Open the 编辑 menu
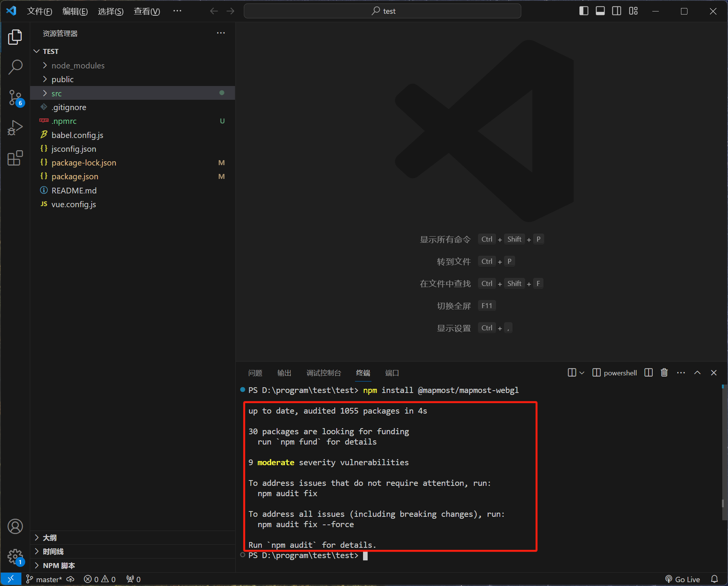The height and width of the screenshot is (586, 728). point(75,11)
